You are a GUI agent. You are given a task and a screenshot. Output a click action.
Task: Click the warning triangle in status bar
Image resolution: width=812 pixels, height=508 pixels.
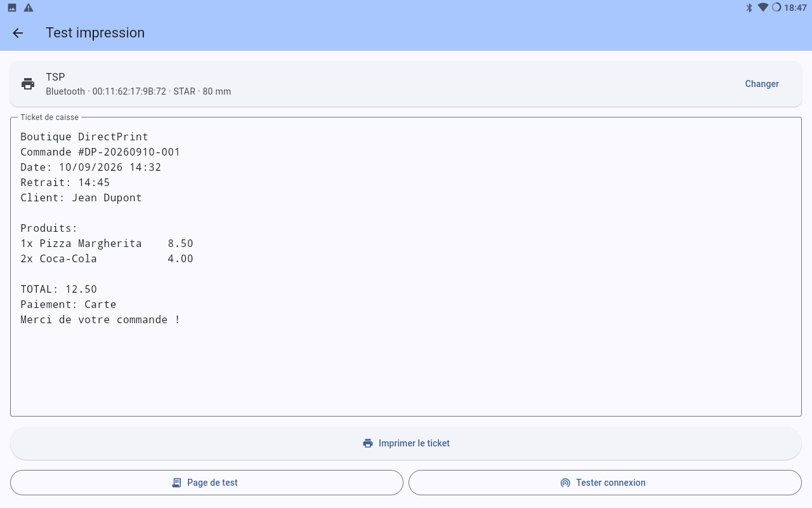[x=29, y=8]
